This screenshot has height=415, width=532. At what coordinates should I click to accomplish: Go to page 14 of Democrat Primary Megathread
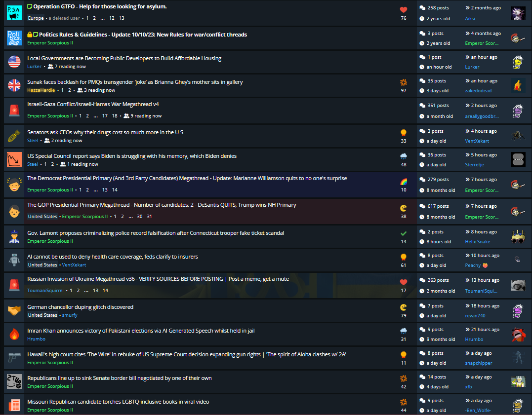[x=115, y=190]
